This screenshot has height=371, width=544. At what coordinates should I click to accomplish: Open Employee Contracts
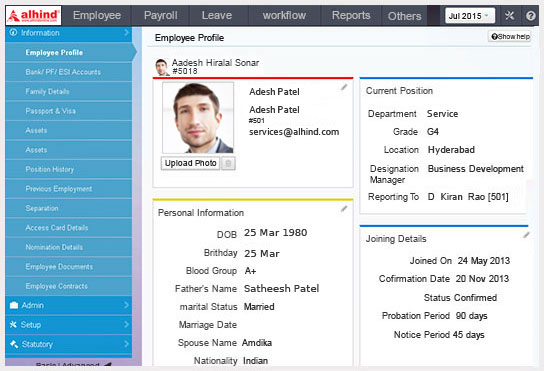tap(69, 286)
